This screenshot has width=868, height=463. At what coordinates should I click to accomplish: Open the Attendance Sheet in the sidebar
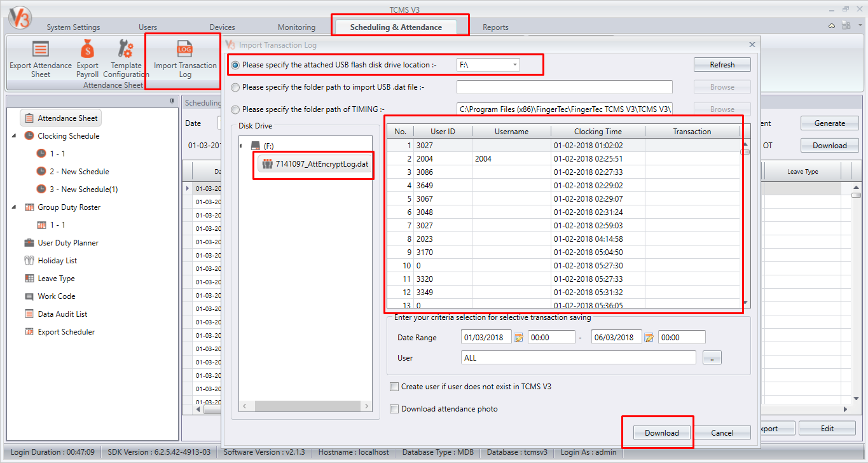coord(61,118)
